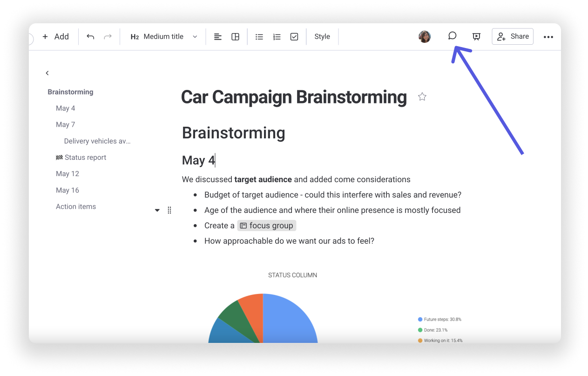588x376 pixels.
Task: Apply numbered list formatting
Action: click(x=277, y=36)
